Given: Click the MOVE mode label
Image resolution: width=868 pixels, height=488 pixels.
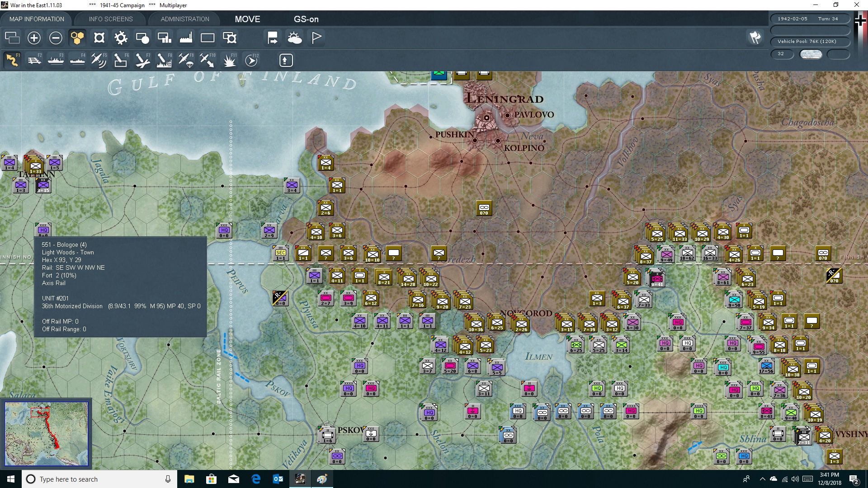Looking at the screenshot, I should (x=247, y=19).
